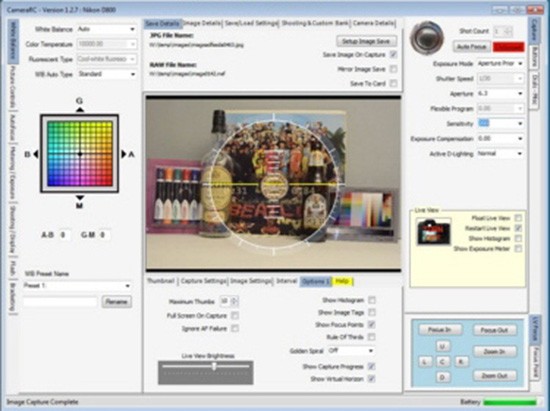Toggle Show Capture Progress checkbox
Viewport: 550px width, 411px height.
coord(371,366)
